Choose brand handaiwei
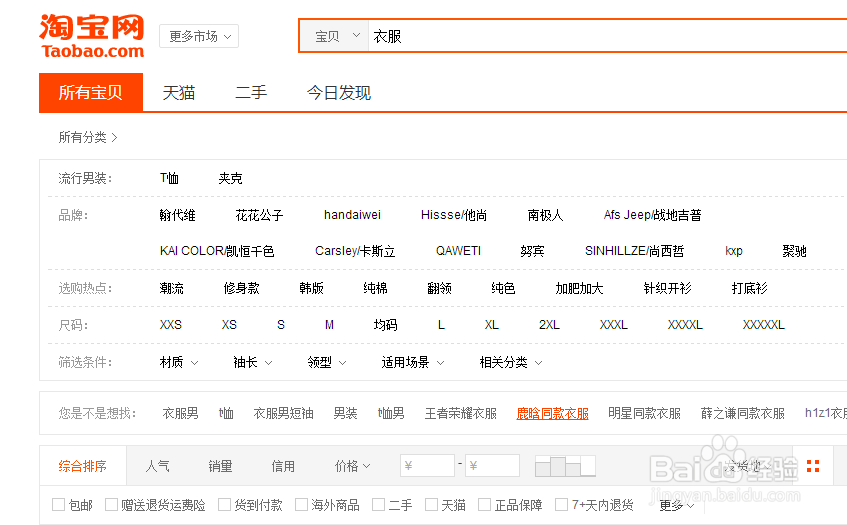 pos(352,215)
